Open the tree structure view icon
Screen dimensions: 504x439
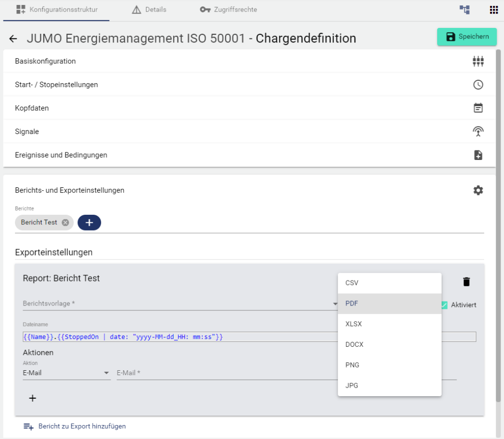pos(464,10)
